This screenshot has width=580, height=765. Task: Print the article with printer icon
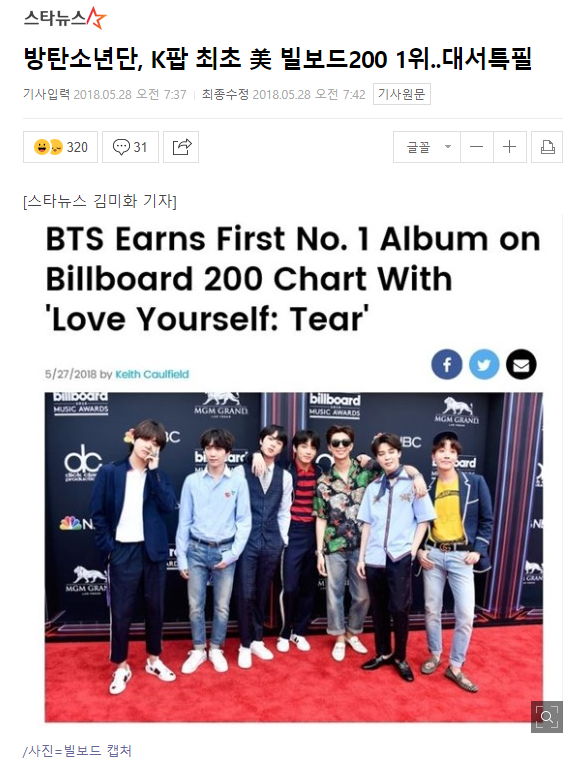click(x=547, y=147)
